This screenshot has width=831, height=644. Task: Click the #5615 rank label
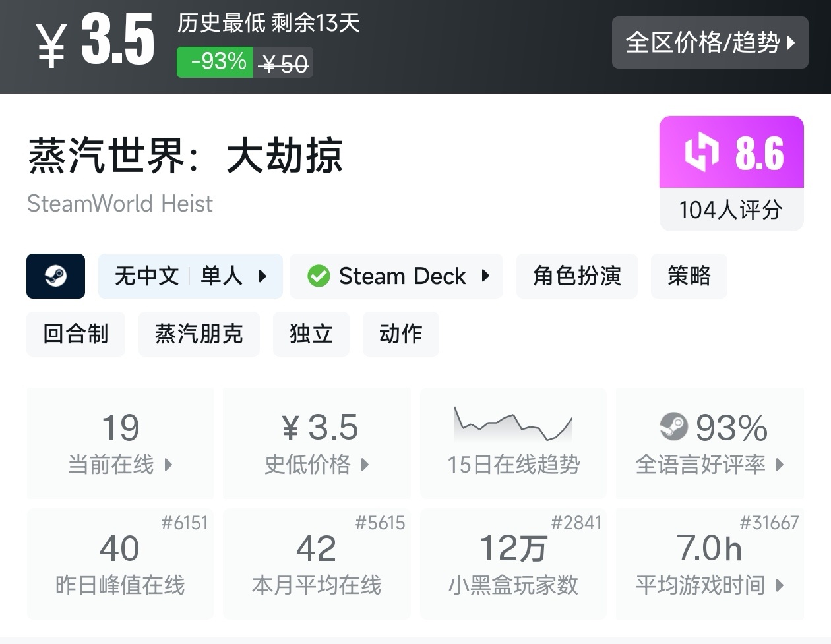[x=380, y=523]
